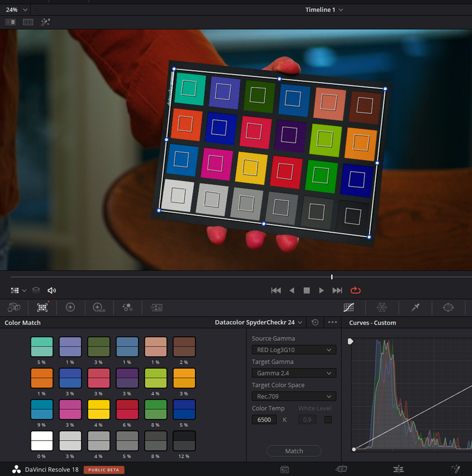This screenshot has width=472, height=476.
Task: Select bottom-right chart overlay corner handle
Action: tap(369, 237)
